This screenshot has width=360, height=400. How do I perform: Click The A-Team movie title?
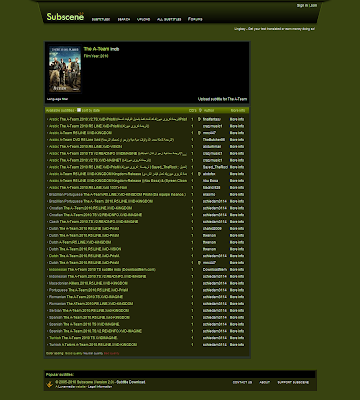coord(97,49)
